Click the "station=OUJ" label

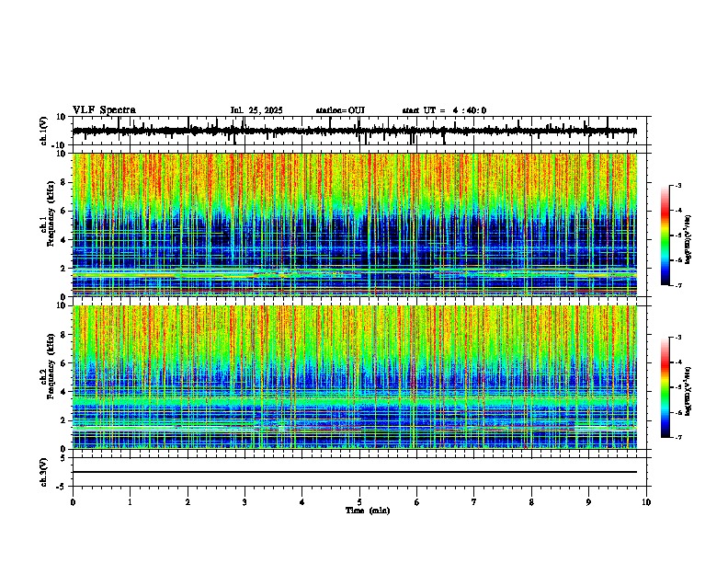pyautogui.click(x=340, y=110)
